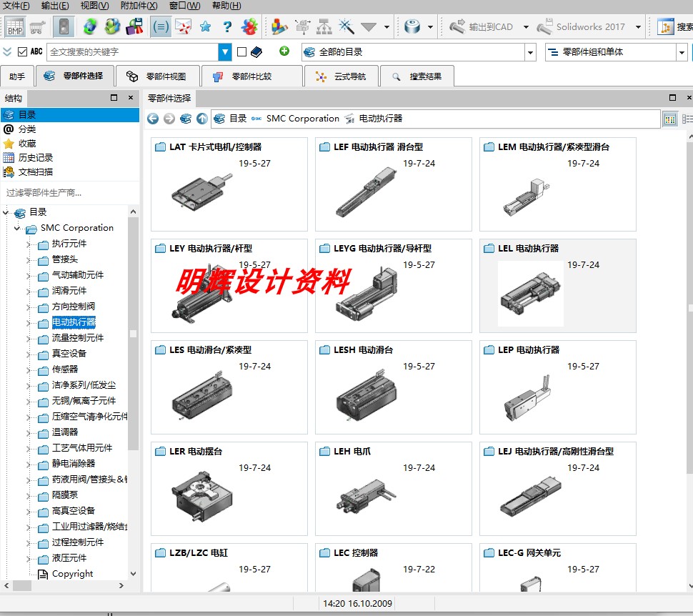Toggle the ABC full-text search checkbox

coord(22,51)
